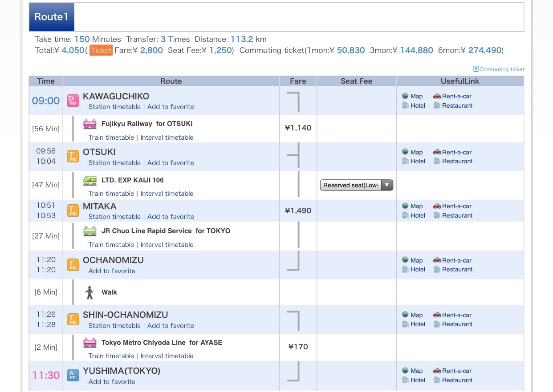Open Chiyoda Line Train timetable

pos(111,356)
